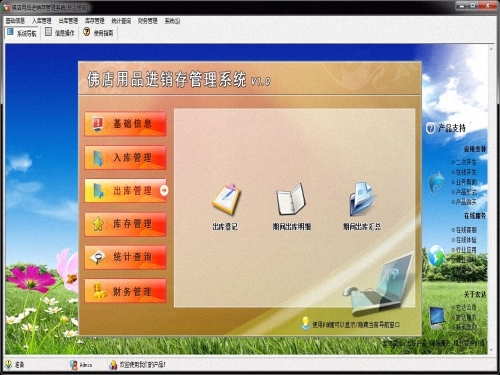Click the arrow indicator on 出库管理 button
Image resolution: width=500 pixels, height=375 pixels.
click(164, 190)
